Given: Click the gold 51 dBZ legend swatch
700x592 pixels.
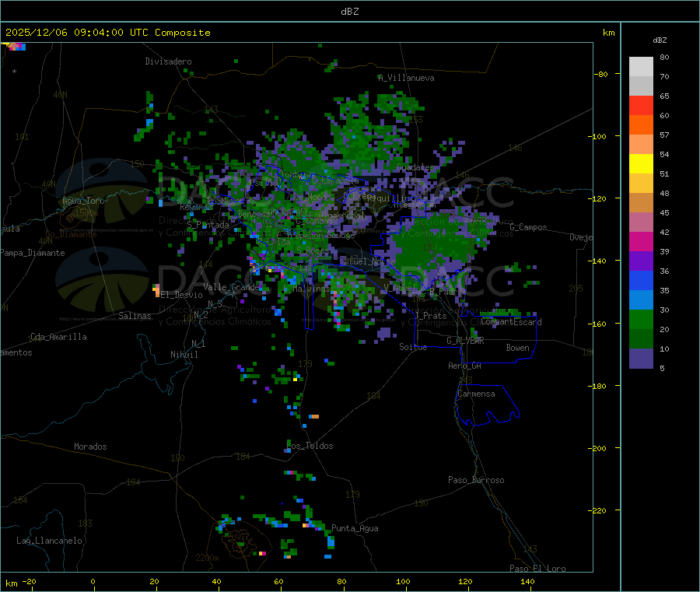Looking at the screenshot, I should (x=641, y=183).
